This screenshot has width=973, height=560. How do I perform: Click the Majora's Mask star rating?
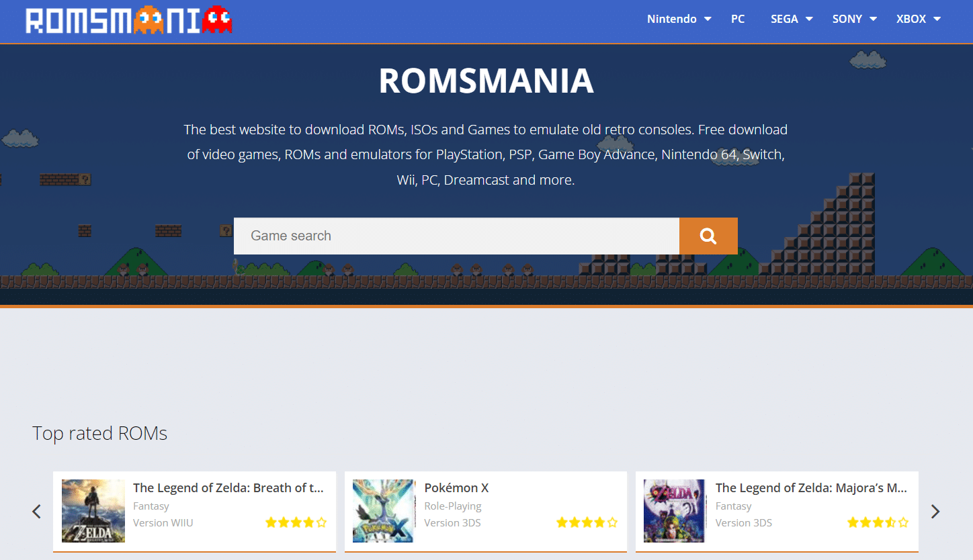point(878,522)
